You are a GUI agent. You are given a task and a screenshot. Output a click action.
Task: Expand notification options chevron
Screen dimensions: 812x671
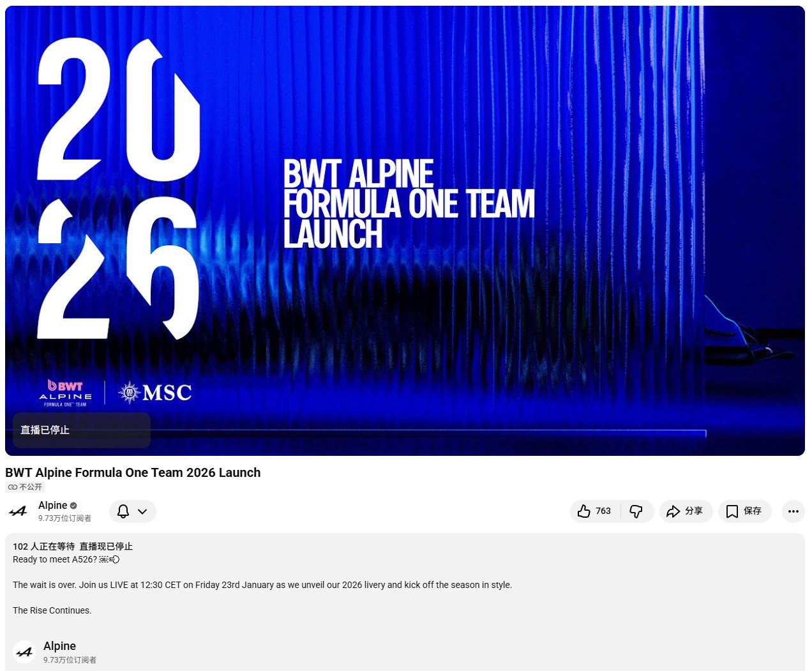142,511
